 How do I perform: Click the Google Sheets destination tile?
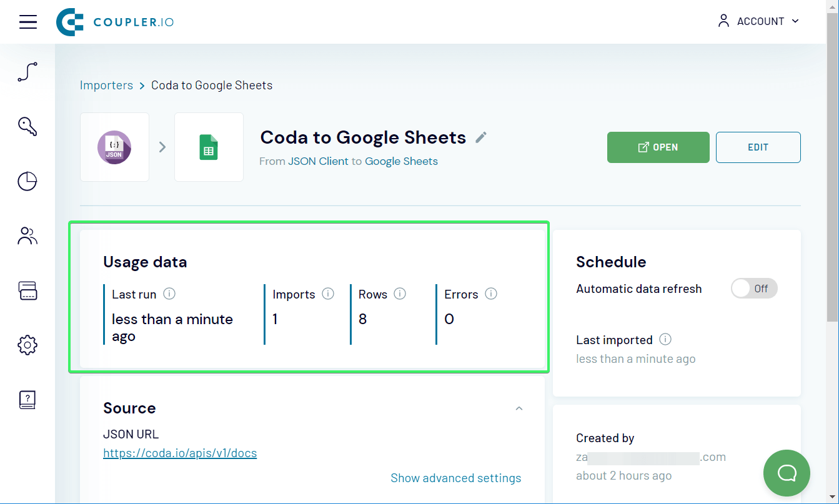coord(209,147)
